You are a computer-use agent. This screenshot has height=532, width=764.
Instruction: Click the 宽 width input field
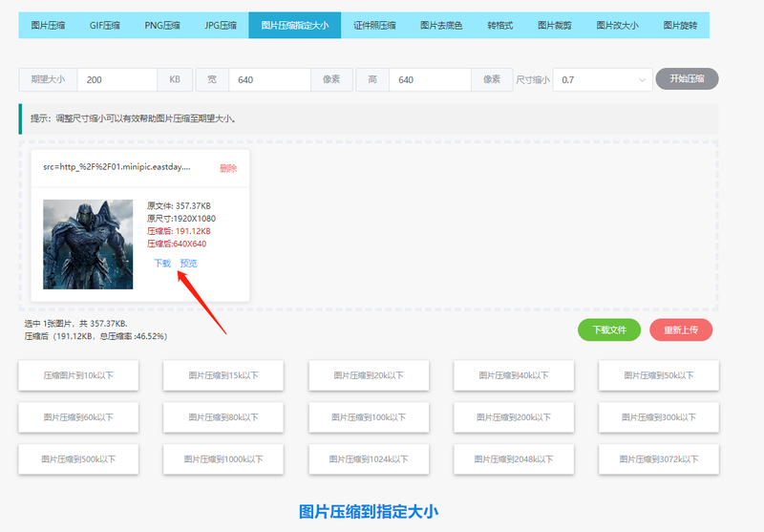[x=269, y=79]
